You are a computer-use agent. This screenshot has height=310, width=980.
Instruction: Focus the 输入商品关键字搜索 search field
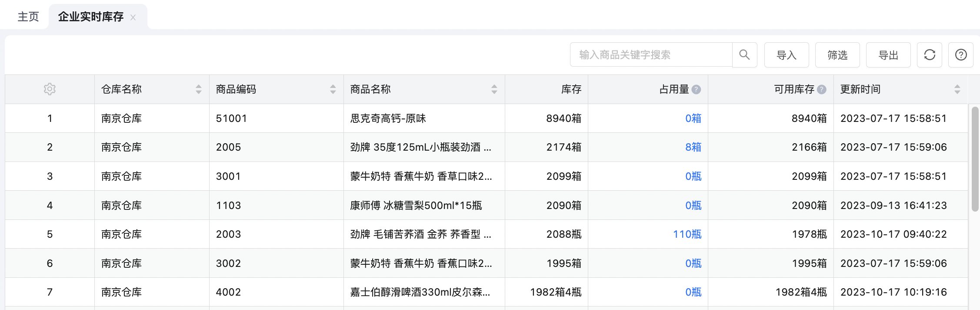pos(651,55)
